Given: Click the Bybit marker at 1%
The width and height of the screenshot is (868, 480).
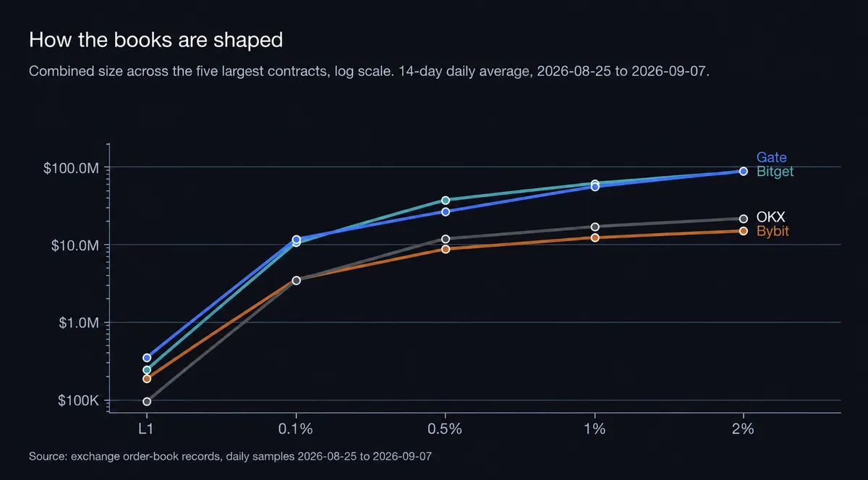Looking at the screenshot, I should 595,237.
